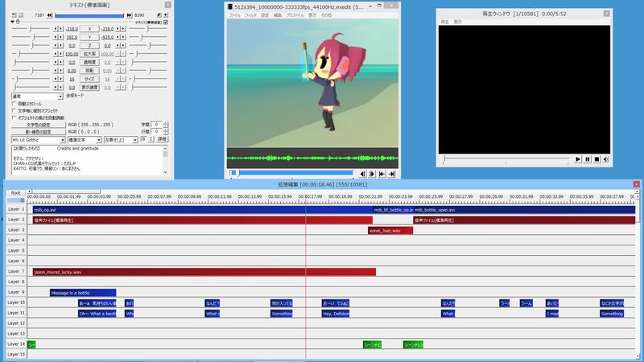644x362 pixels.
Task: Click the second small icon at top-left of text settings
Action: [21, 15]
